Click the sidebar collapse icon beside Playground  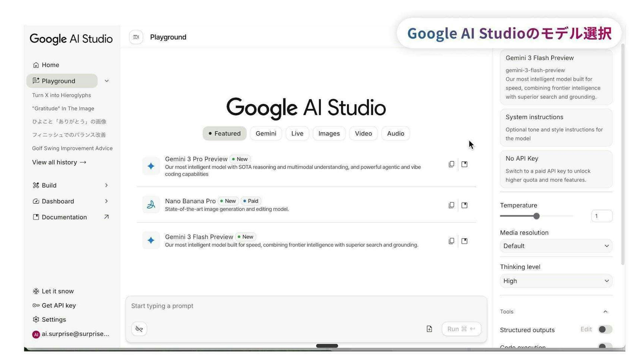136,37
